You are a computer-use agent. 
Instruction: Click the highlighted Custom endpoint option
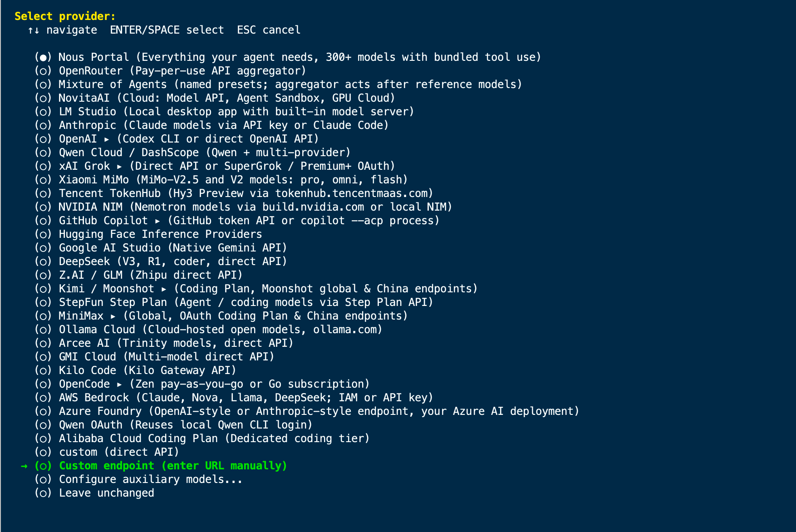coord(161,466)
